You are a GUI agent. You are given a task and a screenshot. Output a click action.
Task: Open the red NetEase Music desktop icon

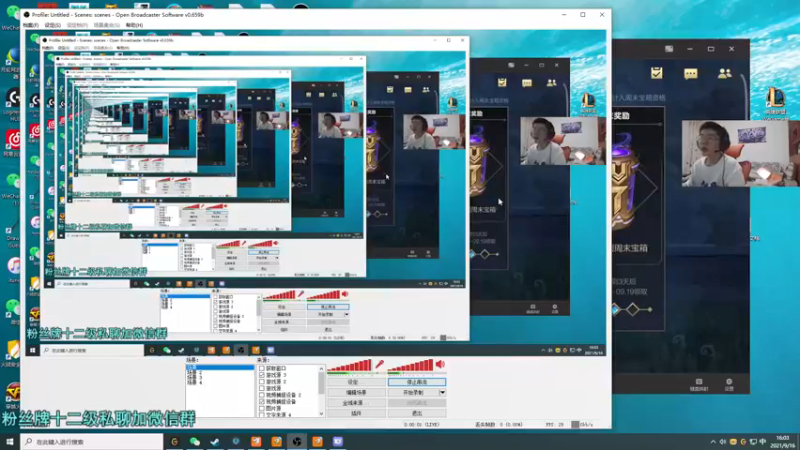13,140
